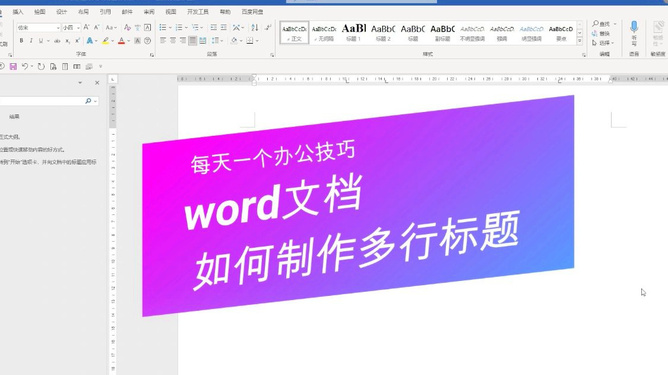Open the font name dropdown

click(x=58, y=28)
